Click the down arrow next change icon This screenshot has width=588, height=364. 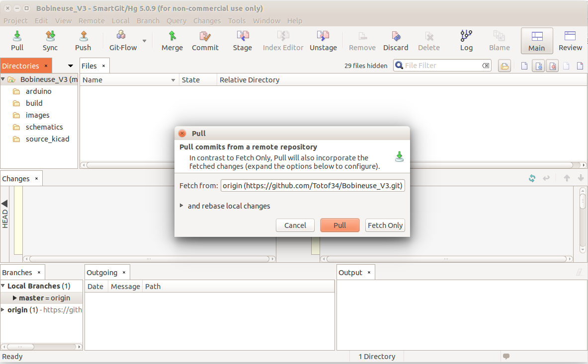(x=581, y=178)
